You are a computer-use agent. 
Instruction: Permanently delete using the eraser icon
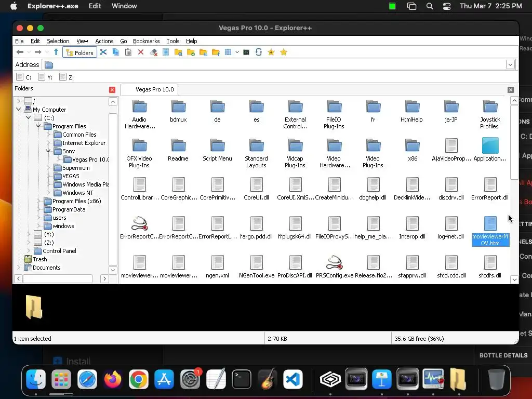[x=153, y=52]
